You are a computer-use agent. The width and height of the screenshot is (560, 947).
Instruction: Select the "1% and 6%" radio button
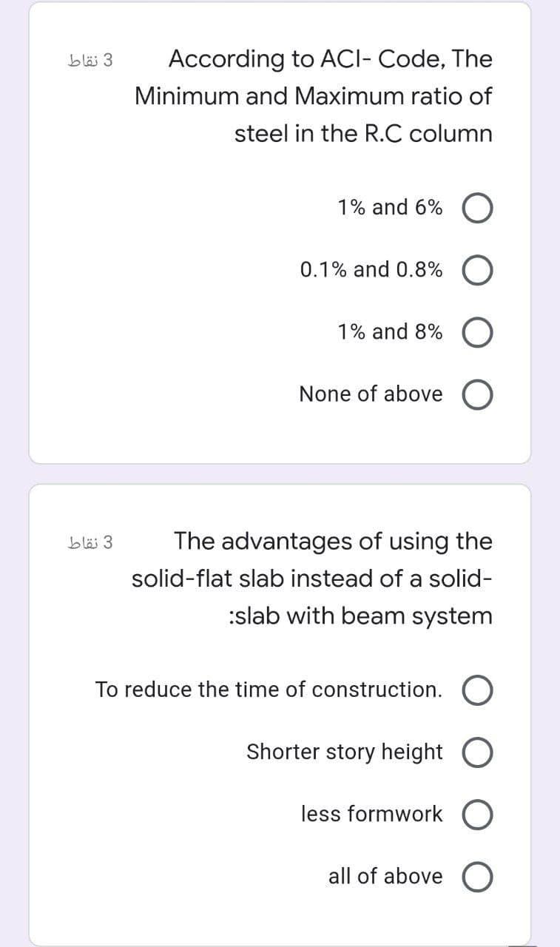tap(476, 208)
